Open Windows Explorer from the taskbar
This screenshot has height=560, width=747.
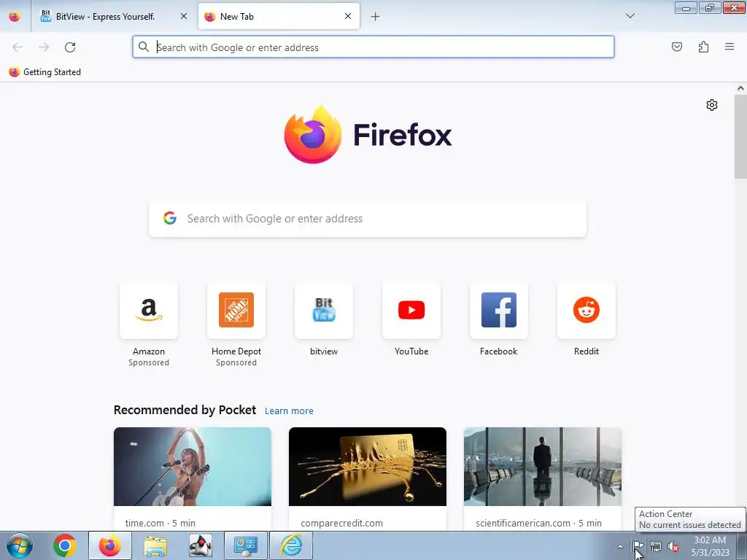click(155, 545)
